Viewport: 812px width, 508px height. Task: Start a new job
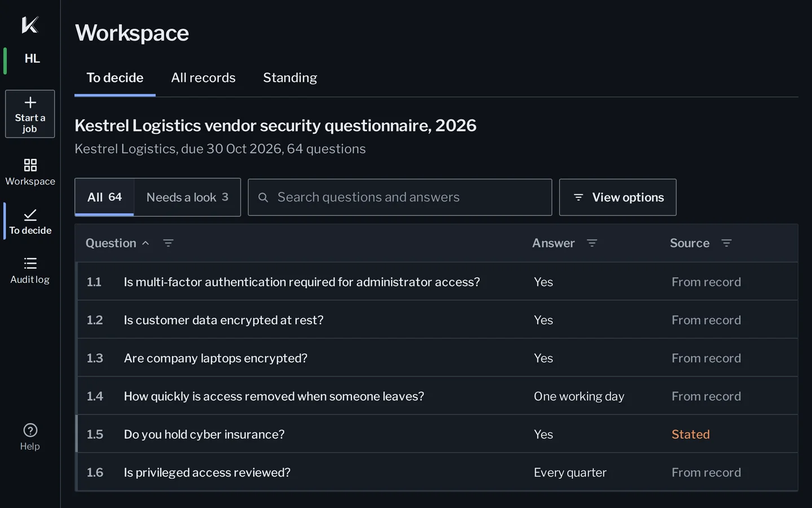pyautogui.click(x=30, y=114)
